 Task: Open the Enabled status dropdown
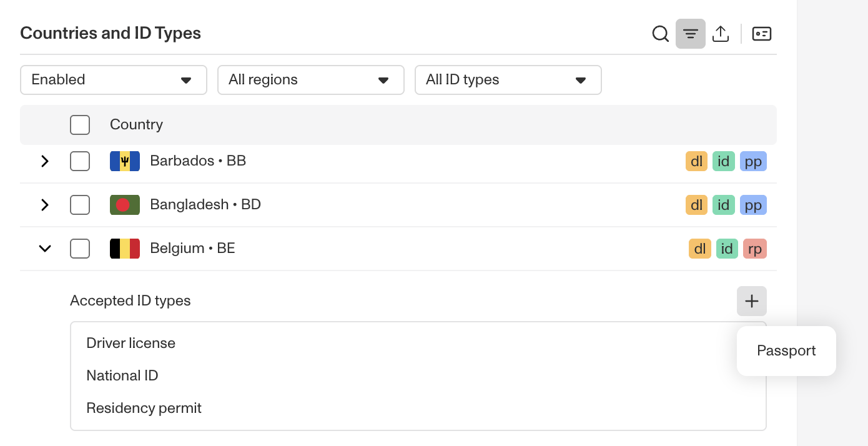[x=114, y=80]
